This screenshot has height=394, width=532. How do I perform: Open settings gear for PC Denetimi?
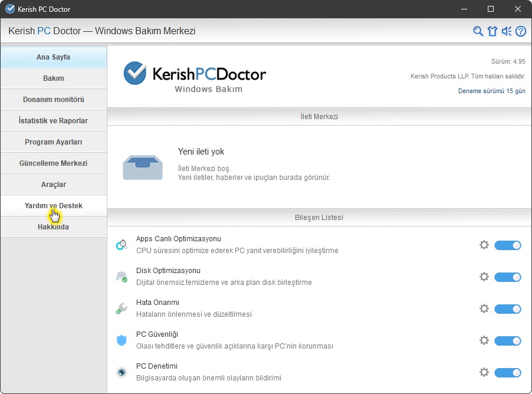point(484,372)
